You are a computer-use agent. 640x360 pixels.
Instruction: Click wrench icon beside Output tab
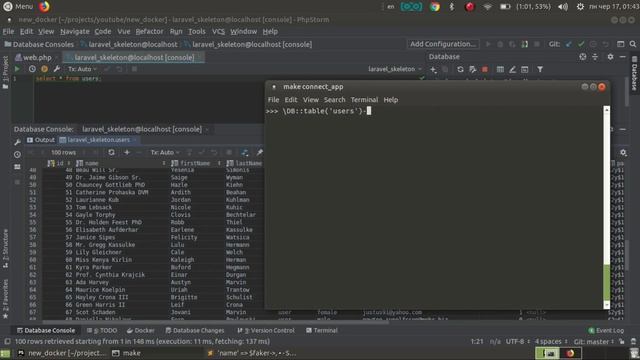(x=17, y=142)
